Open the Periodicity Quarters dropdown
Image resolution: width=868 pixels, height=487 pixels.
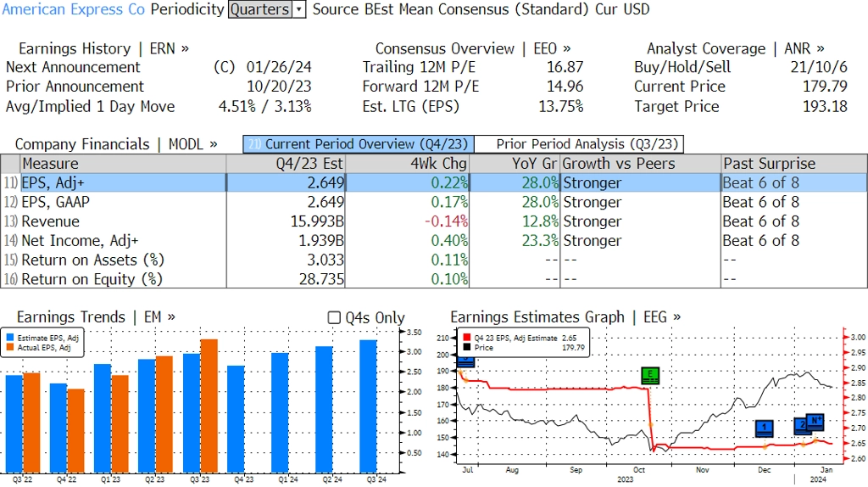coord(267,9)
